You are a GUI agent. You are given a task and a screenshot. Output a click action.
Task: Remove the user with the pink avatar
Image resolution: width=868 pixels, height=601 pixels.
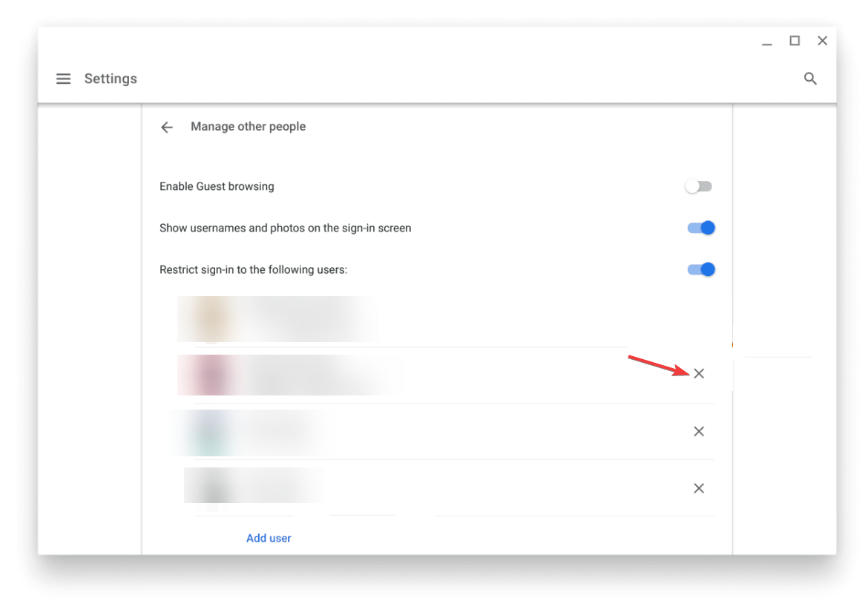pyautogui.click(x=699, y=373)
